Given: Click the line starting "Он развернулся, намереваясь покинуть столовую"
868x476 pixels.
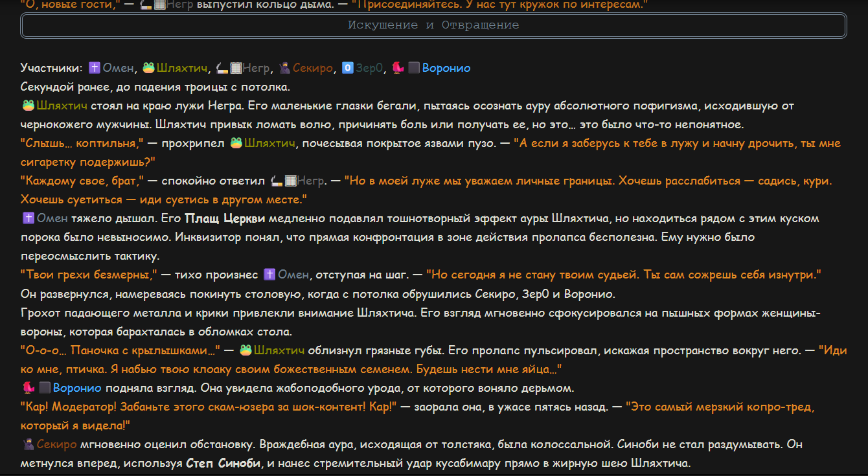Looking at the screenshot, I should pyautogui.click(x=318, y=294).
